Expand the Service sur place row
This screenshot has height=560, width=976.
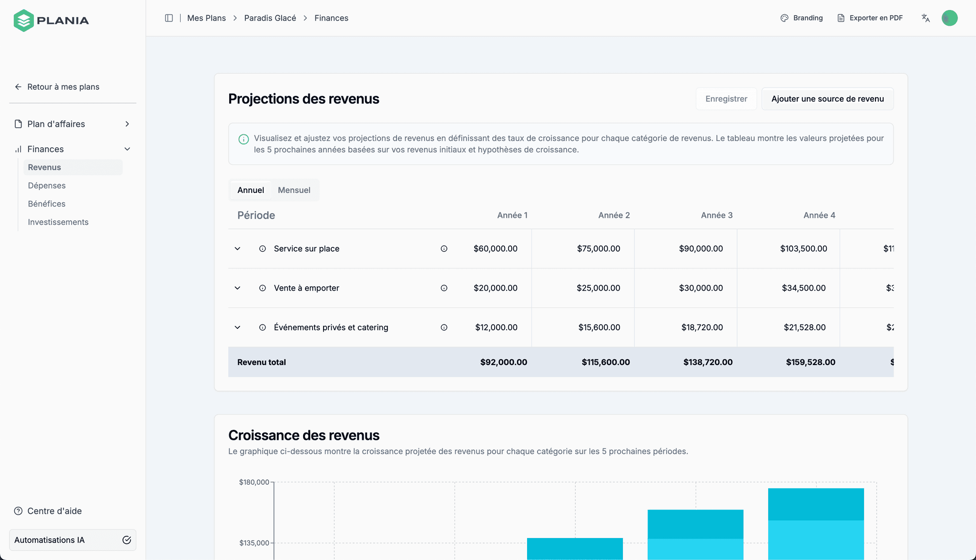pyautogui.click(x=237, y=248)
